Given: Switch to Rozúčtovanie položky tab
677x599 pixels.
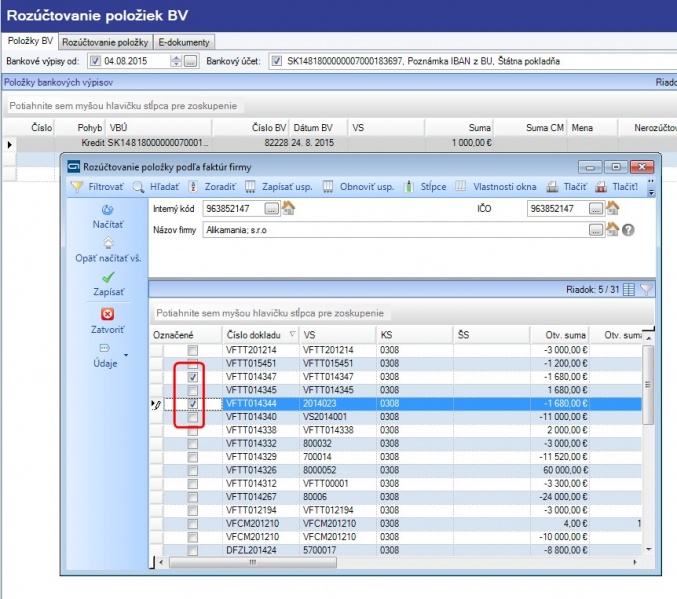Looking at the screenshot, I should [x=106, y=41].
